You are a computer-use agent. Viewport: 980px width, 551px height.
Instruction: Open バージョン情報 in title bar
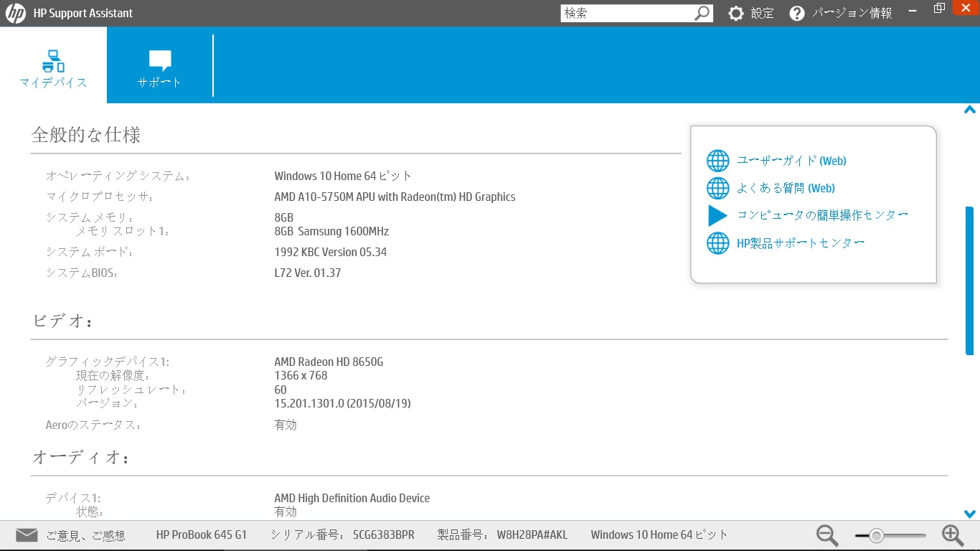(x=852, y=13)
